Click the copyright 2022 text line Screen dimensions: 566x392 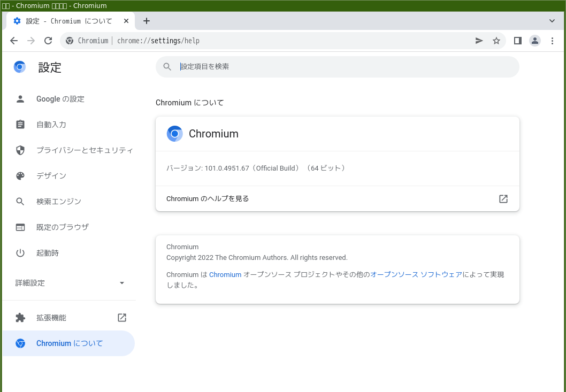coord(257,258)
